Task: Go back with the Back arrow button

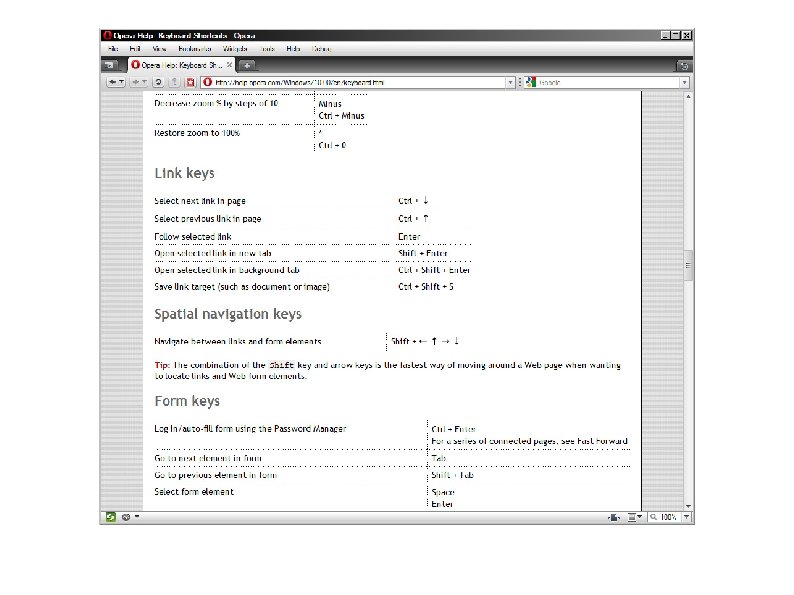Action: point(115,82)
